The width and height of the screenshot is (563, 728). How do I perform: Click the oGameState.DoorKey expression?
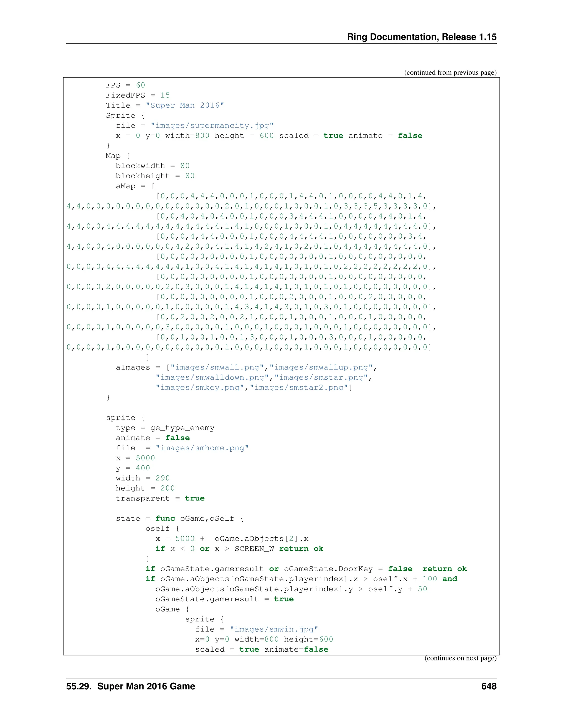pyautogui.click(x=328, y=569)
